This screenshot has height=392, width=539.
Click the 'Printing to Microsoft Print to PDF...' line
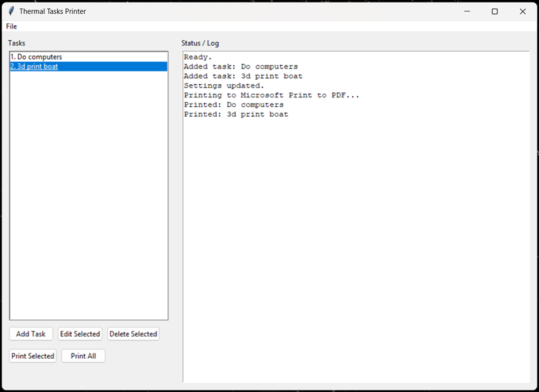[271, 95]
